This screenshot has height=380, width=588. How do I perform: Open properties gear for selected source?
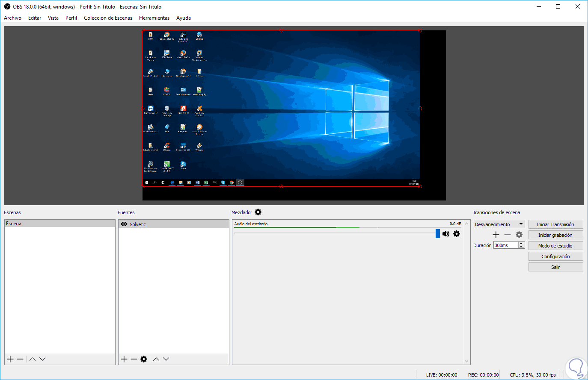[144, 359]
